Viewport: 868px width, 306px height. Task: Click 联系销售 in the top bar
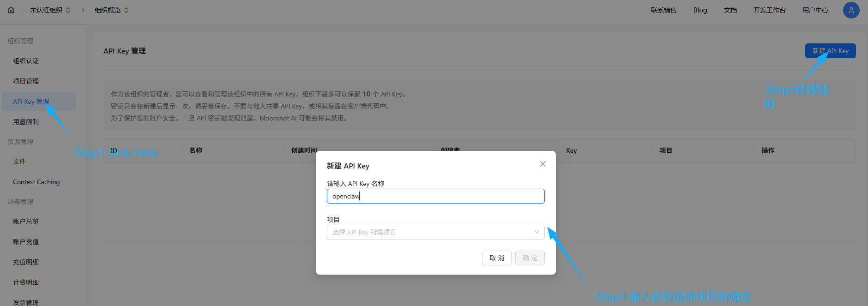663,10
